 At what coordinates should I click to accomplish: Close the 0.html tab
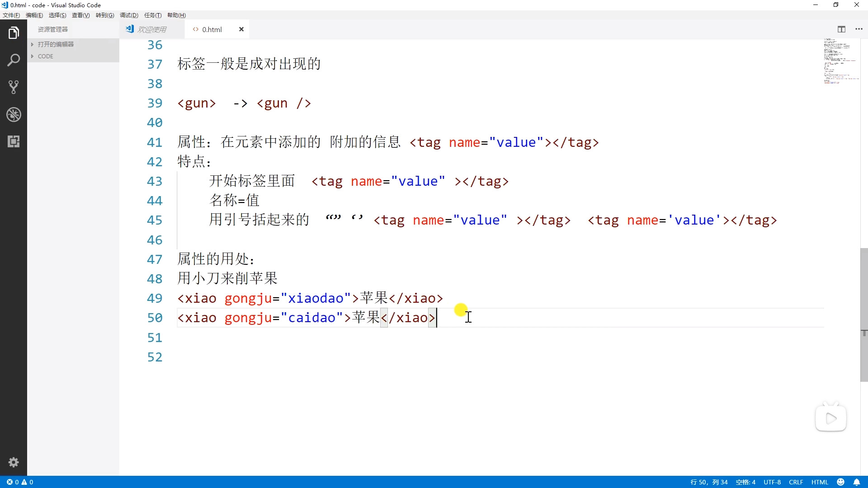coord(241,29)
